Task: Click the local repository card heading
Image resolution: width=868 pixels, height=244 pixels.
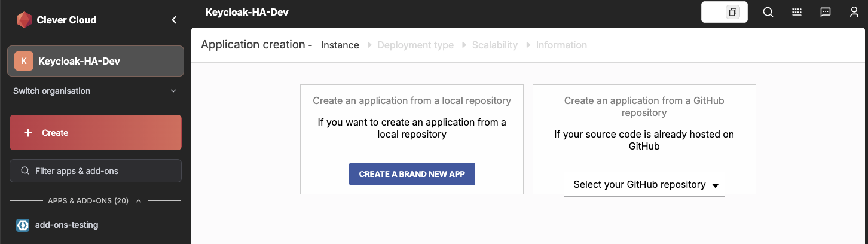Action: click(x=412, y=100)
